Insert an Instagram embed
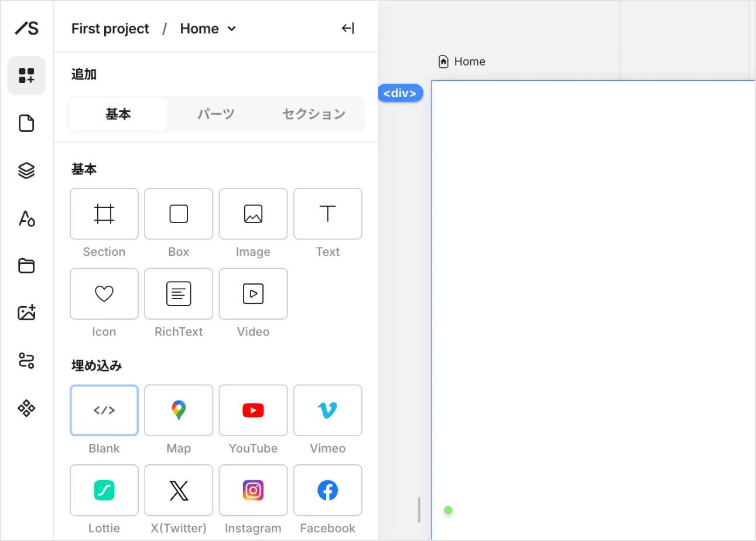This screenshot has width=756, height=541. [x=253, y=490]
